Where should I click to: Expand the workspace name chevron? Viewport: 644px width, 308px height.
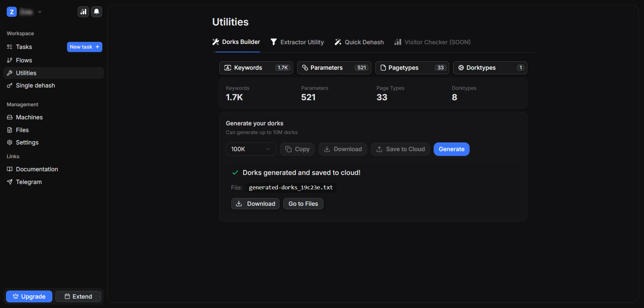coord(40,12)
